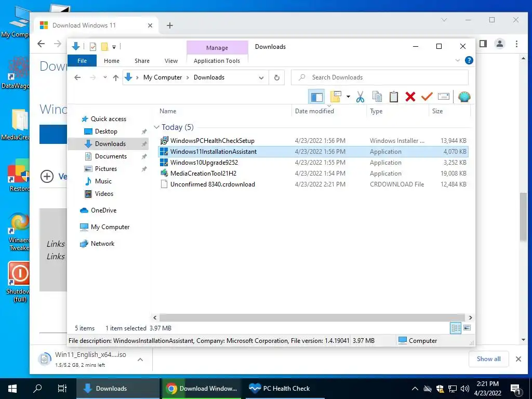Click the Chrome side panel icon
This screenshot has height=399, width=532.
click(x=483, y=44)
